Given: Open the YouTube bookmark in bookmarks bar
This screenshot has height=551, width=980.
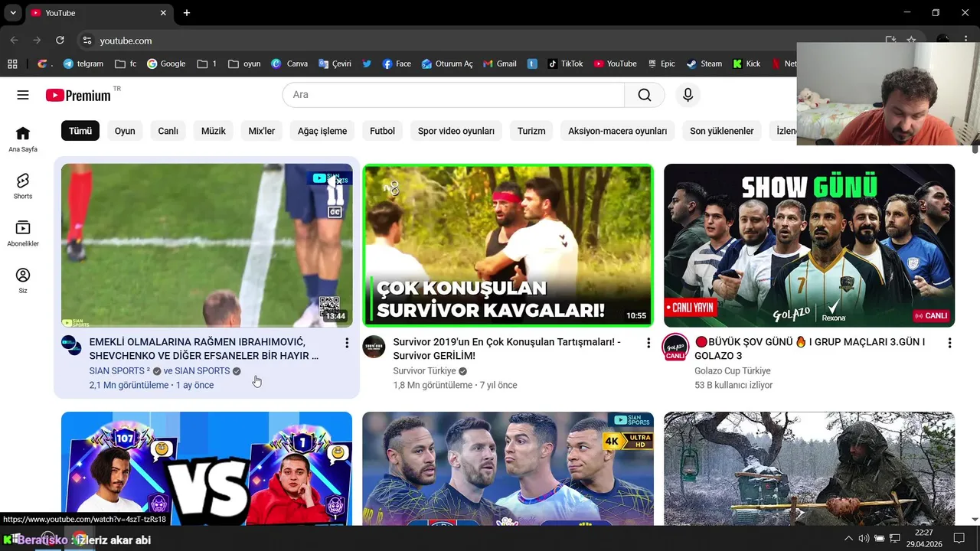Looking at the screenshot, I should 616,64.
